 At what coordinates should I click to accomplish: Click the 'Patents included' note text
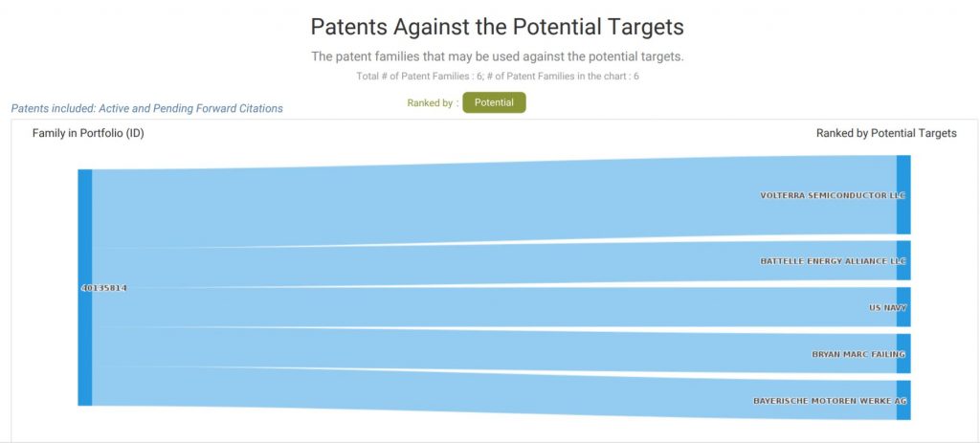[x=146, y=109]
